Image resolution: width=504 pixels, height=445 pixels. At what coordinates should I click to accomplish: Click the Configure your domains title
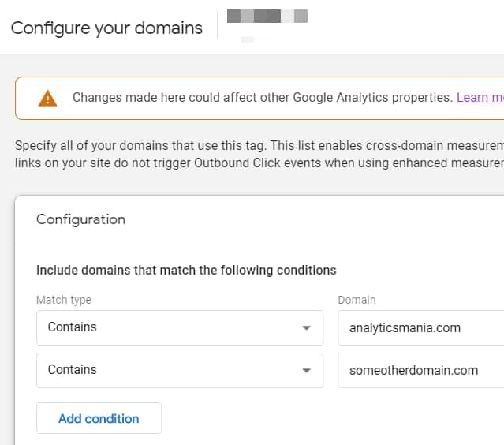pos(106,28)
